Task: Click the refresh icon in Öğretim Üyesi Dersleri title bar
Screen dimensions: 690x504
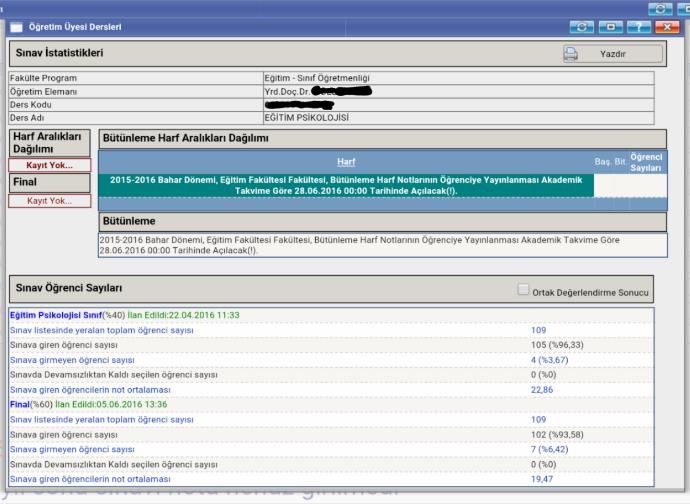Action: pyautogui.click(x=581, y=27)
